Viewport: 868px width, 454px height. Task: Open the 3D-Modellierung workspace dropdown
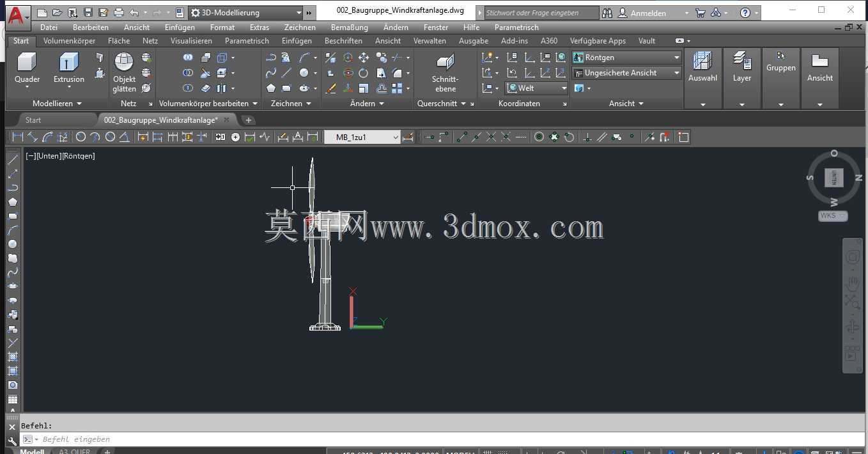pyautogui.click(x=247, y=13)
